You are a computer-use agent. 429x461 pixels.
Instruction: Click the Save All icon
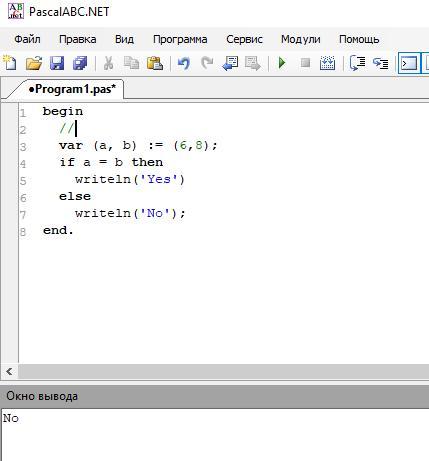click(x=80, y=63)
